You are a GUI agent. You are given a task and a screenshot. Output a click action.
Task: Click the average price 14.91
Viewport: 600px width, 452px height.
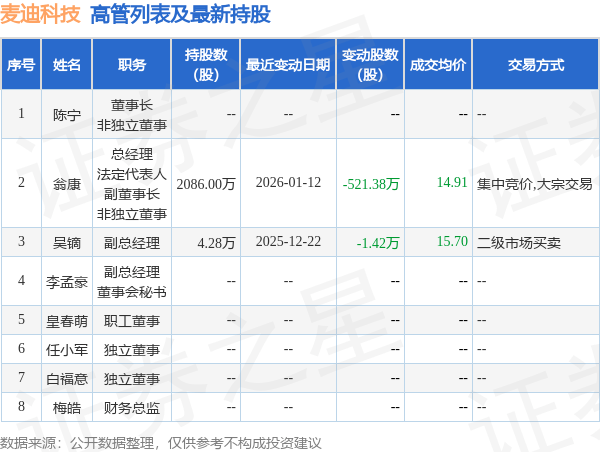pyautogui.click(x=452, y=183)
